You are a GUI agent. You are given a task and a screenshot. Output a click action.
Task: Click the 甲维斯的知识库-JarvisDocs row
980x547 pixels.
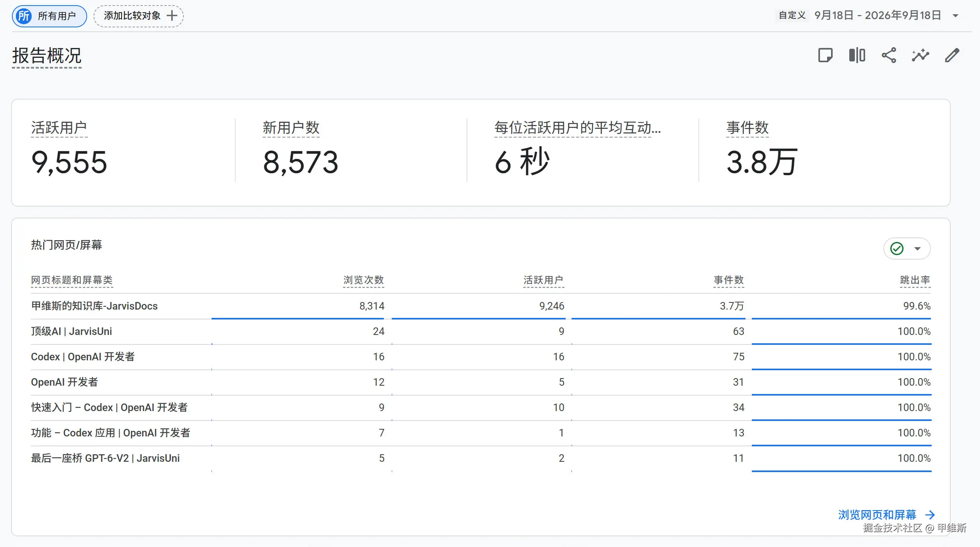click(481, 306)
